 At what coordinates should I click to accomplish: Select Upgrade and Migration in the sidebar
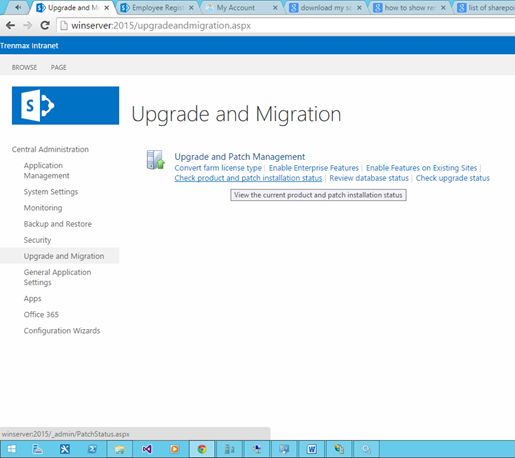(64, 256)
